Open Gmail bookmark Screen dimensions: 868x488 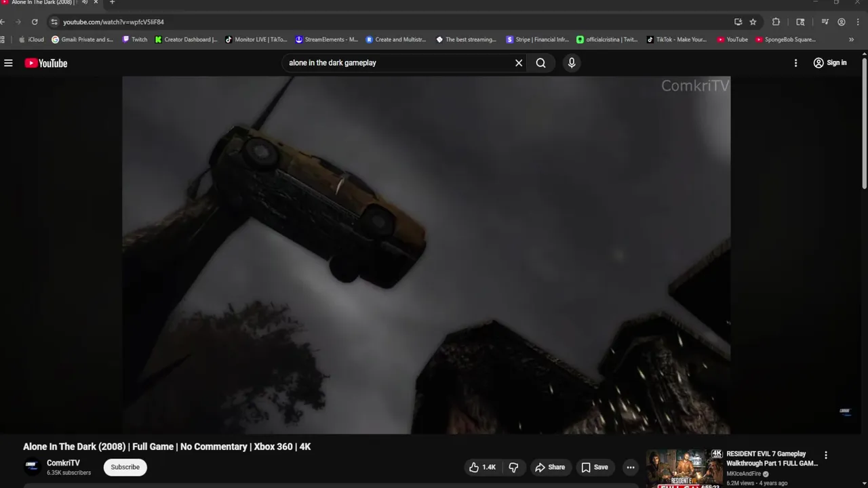(82, 39)
